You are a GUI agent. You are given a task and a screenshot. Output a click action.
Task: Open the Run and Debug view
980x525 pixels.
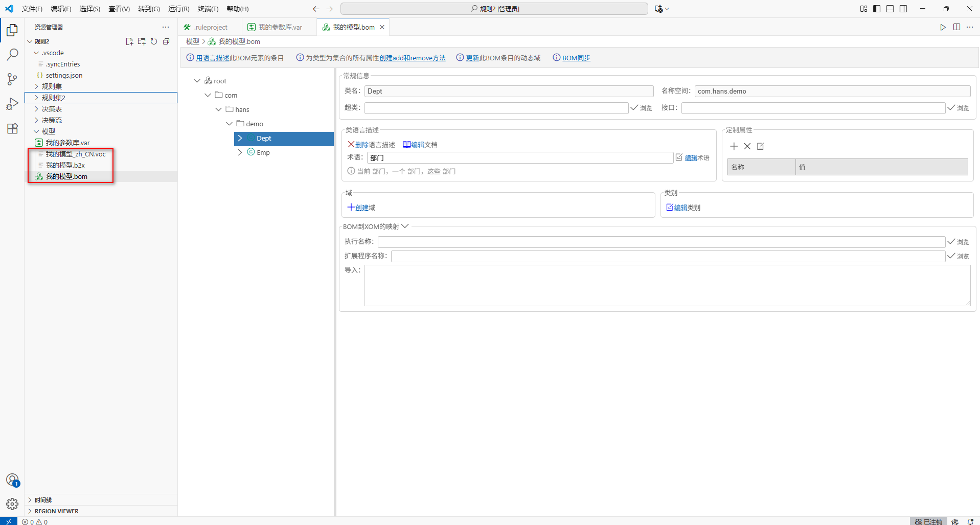(12, 104)
